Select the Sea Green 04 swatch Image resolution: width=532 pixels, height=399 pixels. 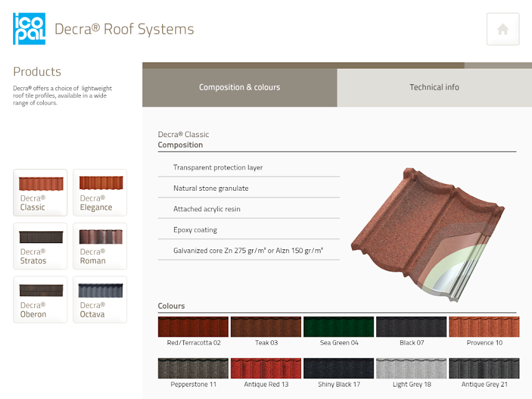click(x=339, y=327)
